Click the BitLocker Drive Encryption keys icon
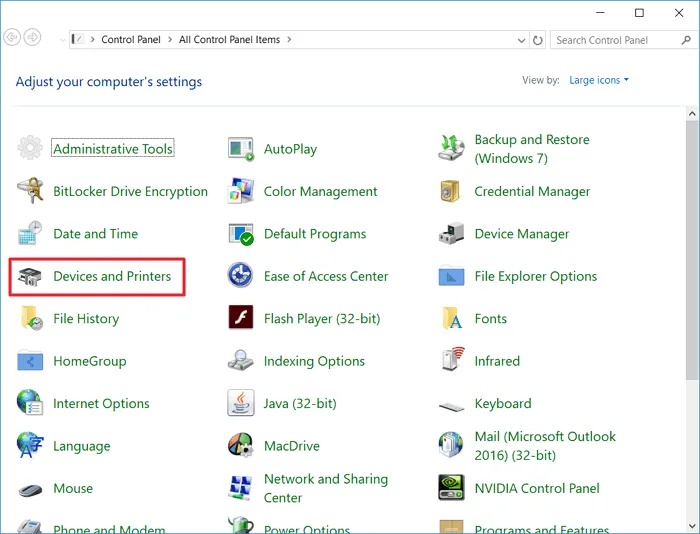Viewport: 700px width, 534px height. point(30,191)
